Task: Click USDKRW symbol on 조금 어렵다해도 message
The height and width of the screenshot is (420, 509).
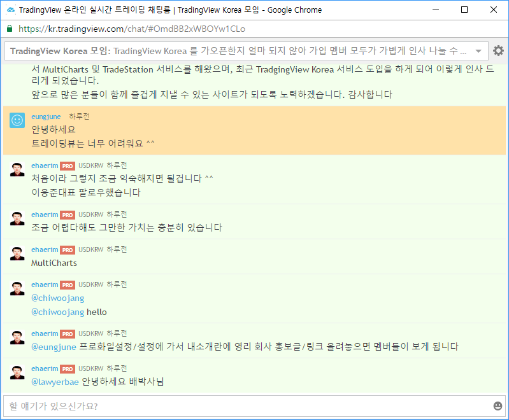Action: pos(91,214)
